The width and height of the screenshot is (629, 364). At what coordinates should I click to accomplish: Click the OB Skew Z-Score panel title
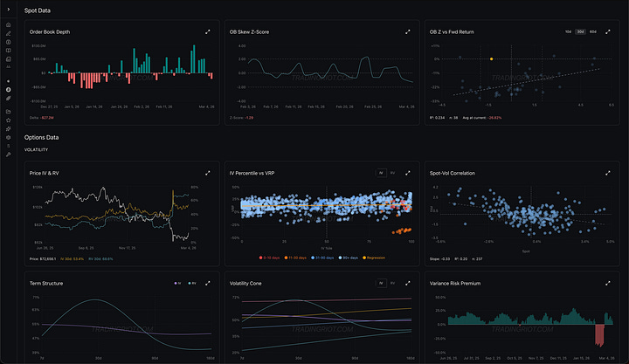pyautogui.click(x=249, y=31)
